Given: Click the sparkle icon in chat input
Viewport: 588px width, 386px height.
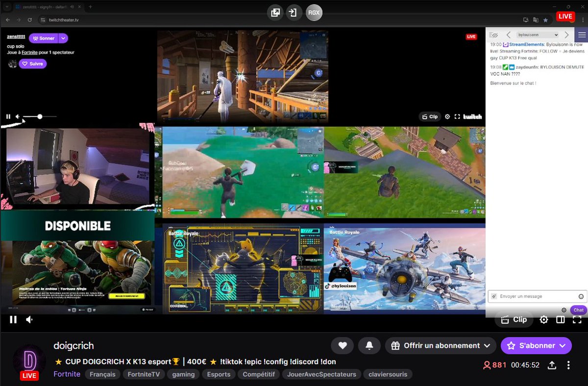Looking at the screenshot, I should (x=494, y=296).
